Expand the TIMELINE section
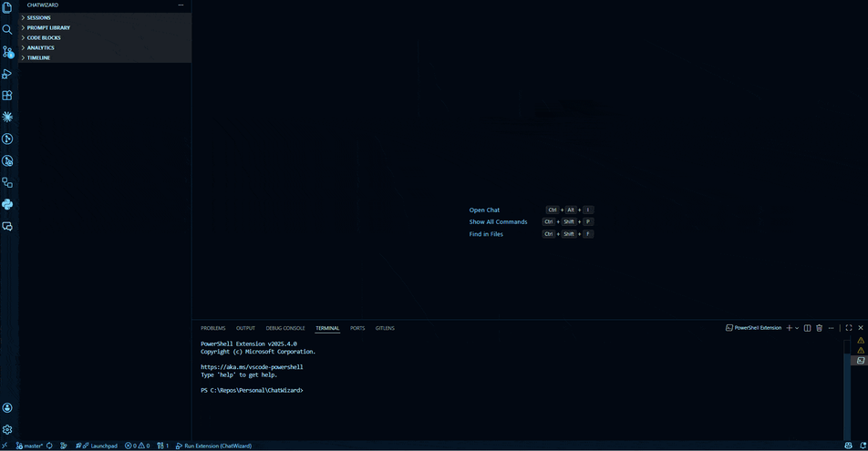The image size is (868, 451). click(105, 57)
